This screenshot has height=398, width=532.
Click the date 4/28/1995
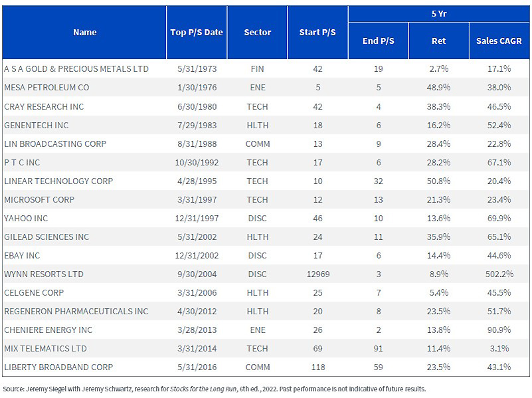197,181
